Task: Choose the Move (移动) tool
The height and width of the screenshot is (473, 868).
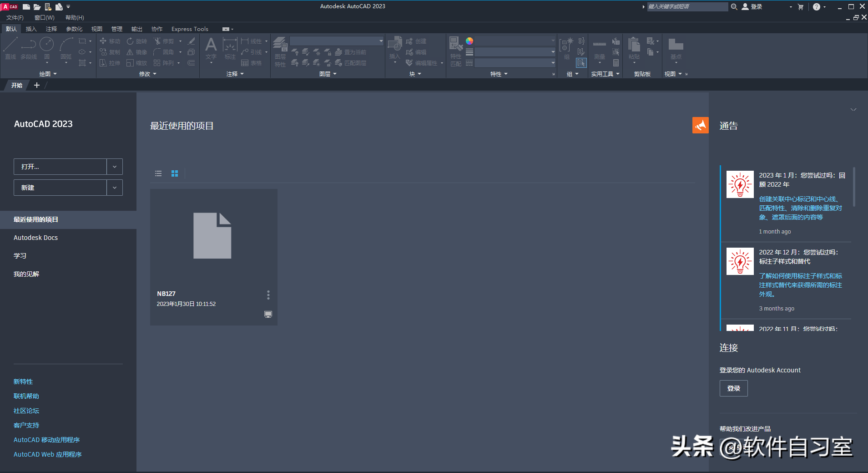Action: point(110,41)
